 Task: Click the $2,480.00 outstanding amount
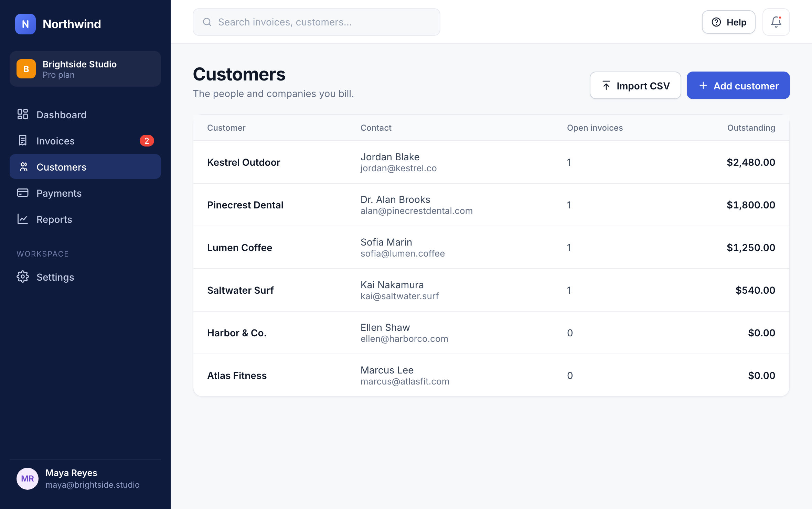751,162
